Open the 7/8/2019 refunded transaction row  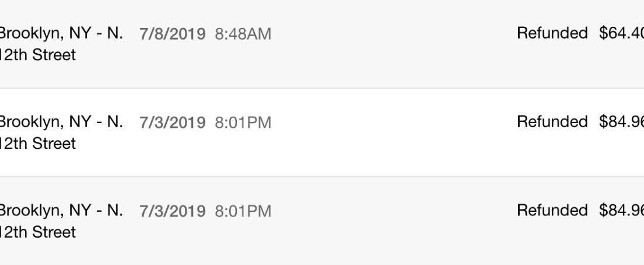click(x=322, y=44)
